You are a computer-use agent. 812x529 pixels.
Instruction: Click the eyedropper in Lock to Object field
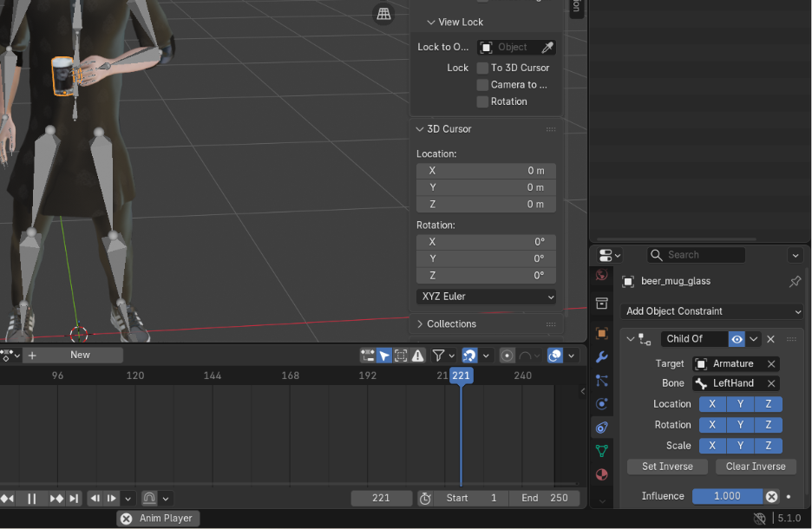pyautogui.click(x=547, y=47)
